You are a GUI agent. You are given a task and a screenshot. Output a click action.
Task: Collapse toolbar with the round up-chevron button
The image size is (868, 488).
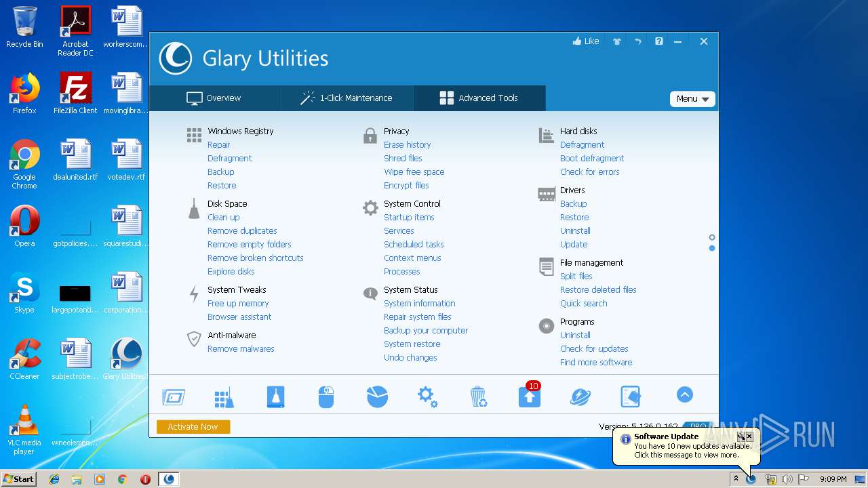(x=684, y=394)
